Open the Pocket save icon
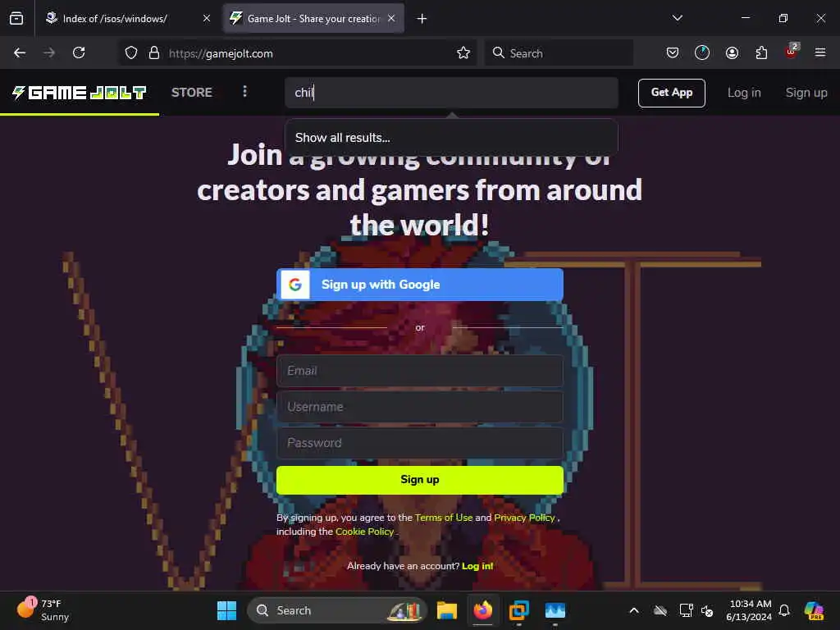The height and width of the screenshot is (630, 840). pyautogui.click(x=673, y=52)
